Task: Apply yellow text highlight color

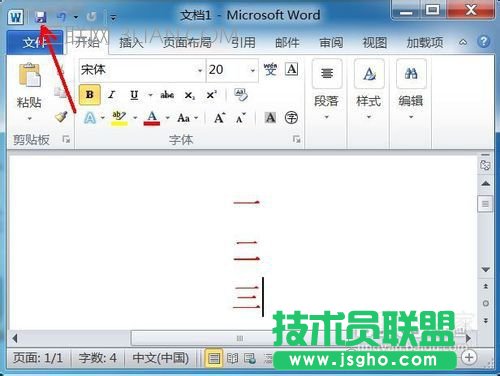Action: (119, 118)
